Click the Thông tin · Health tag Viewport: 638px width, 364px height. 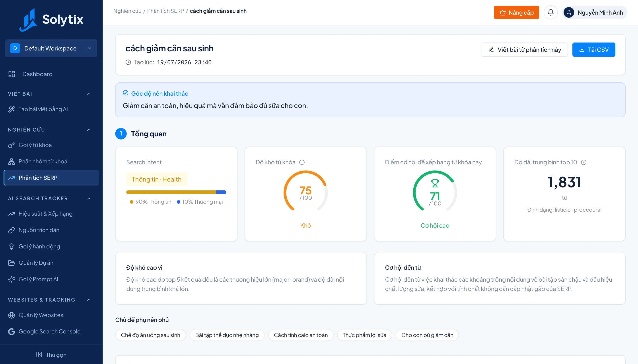click(x=157, y=179)
